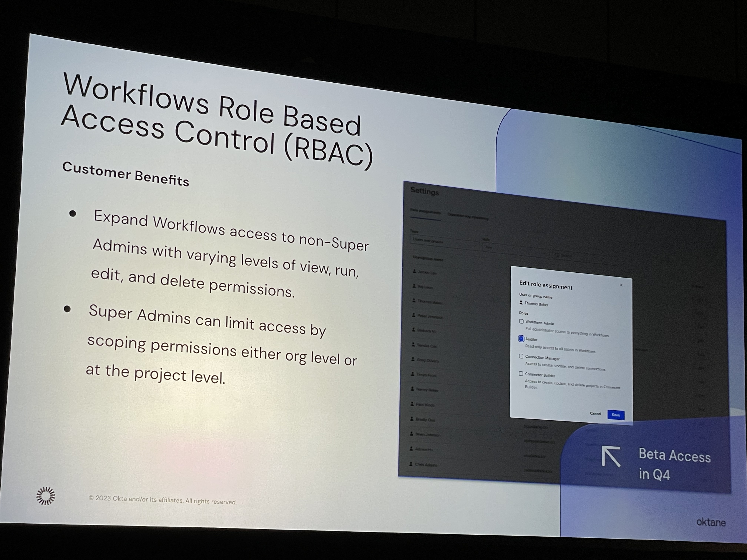Click the user icon beside Thomas Baker in dialog

pos(521,303)
